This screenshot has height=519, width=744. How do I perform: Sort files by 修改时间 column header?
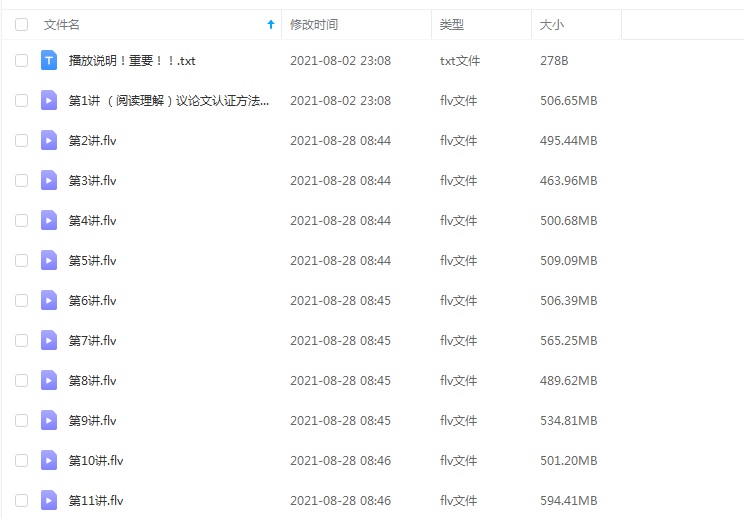tap(313, 25)
